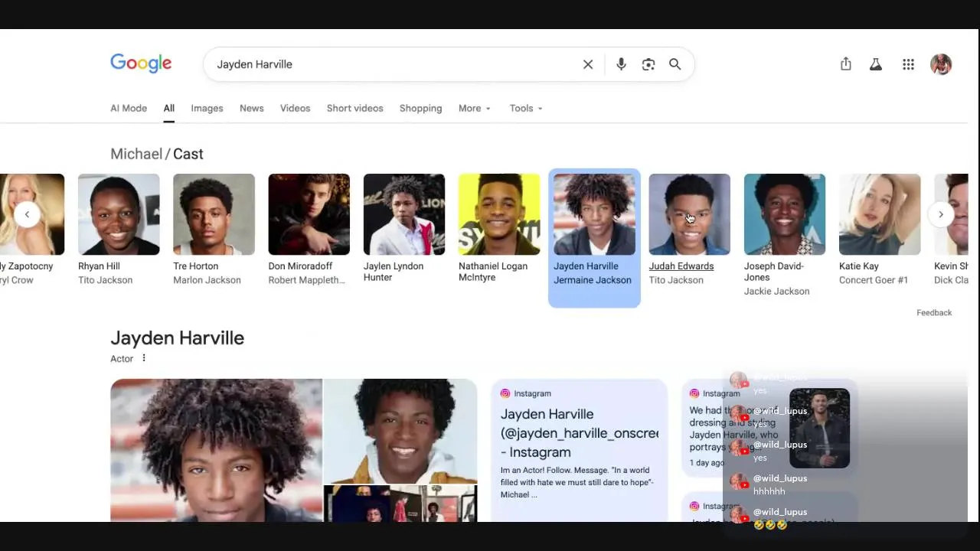The image size is (980, 551).
Task: Click the Instagram icon on profile card
Action: (505, 393)
